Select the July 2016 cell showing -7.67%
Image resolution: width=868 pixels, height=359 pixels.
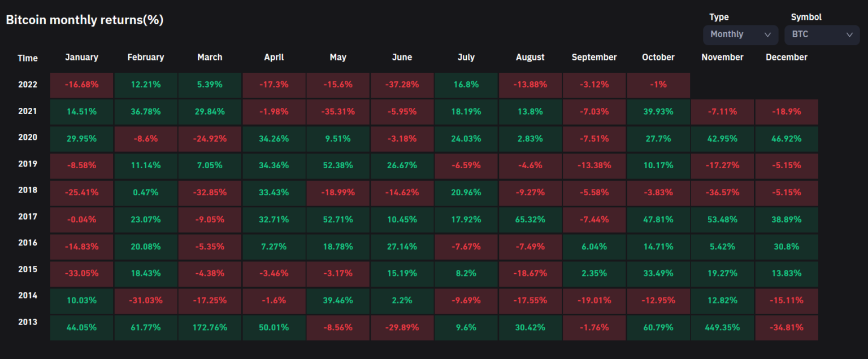pyautogui.click(x=466, y=247)
